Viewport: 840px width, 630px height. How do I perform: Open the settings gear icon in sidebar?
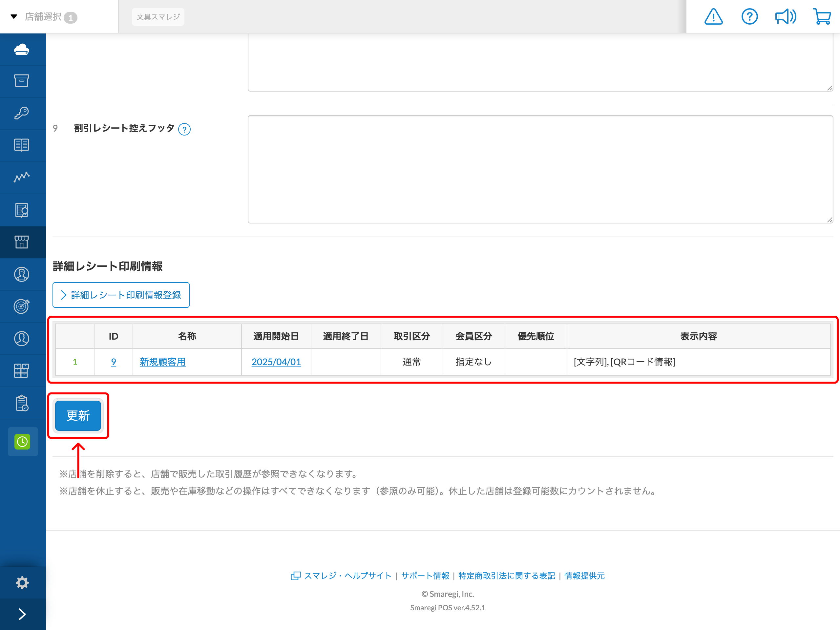[22, 582]
